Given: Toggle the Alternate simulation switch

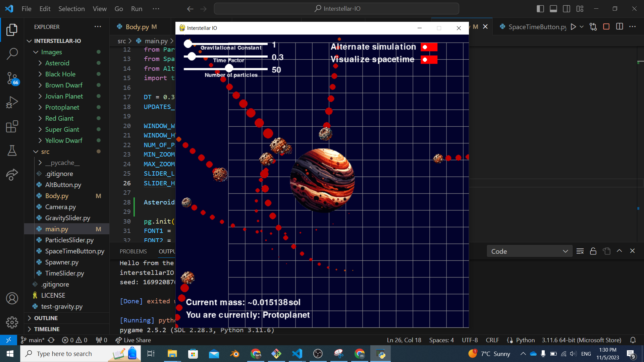Looking at the screenshot, I should coord(429,47).
